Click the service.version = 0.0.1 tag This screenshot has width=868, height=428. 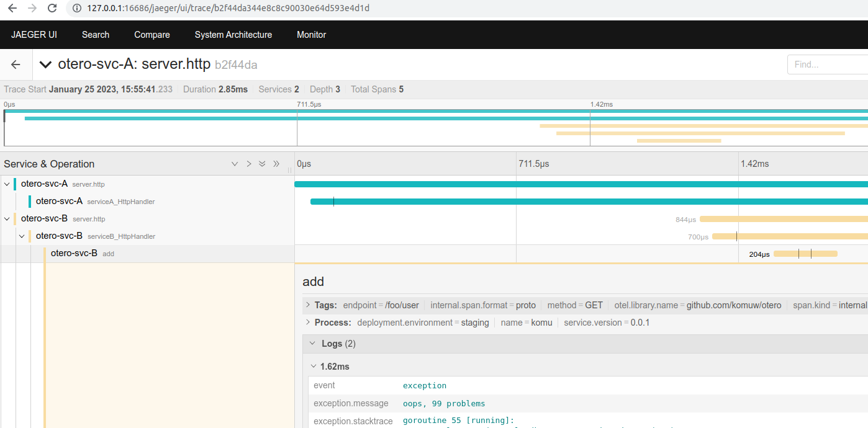pyautogui.click(x=607, y=323)
